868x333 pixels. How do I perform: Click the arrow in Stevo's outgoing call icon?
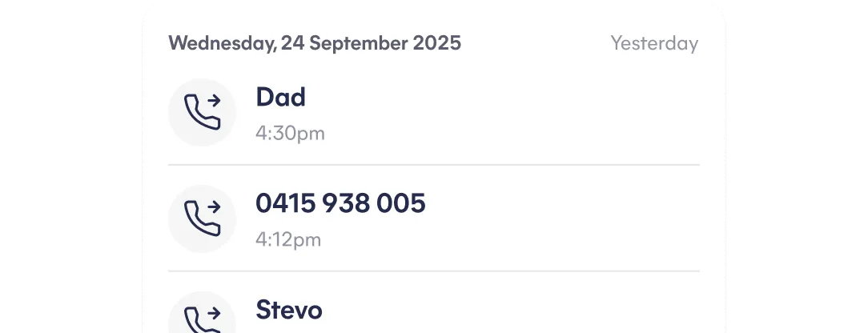tap(214, 314)
